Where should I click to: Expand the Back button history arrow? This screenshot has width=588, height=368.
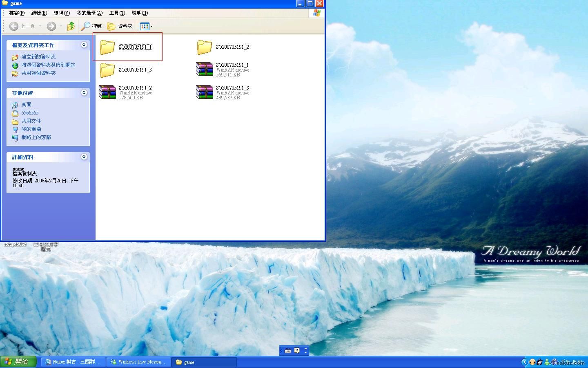pyautogui.click(x=40, y=26)
